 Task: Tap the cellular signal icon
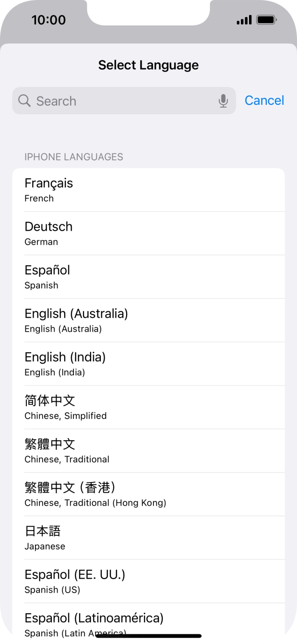click(244, 20)
